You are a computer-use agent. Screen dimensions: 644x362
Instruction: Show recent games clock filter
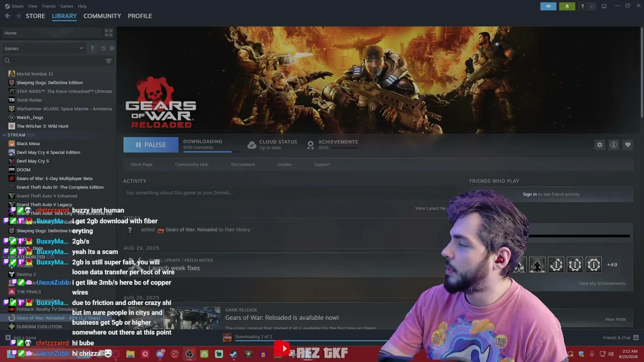click(103, 48)
